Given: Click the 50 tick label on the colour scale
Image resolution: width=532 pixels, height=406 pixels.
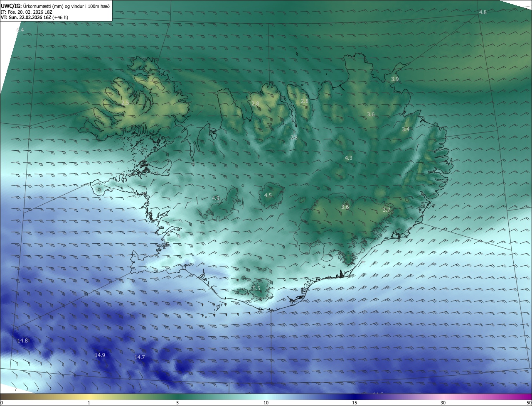Looking at the screenshot, I should [529, 403].
